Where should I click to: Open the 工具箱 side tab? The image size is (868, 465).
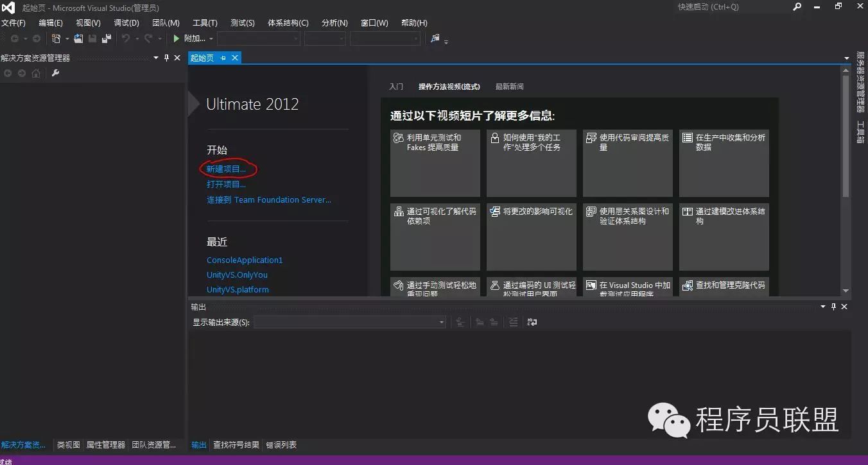pos(861,131)
